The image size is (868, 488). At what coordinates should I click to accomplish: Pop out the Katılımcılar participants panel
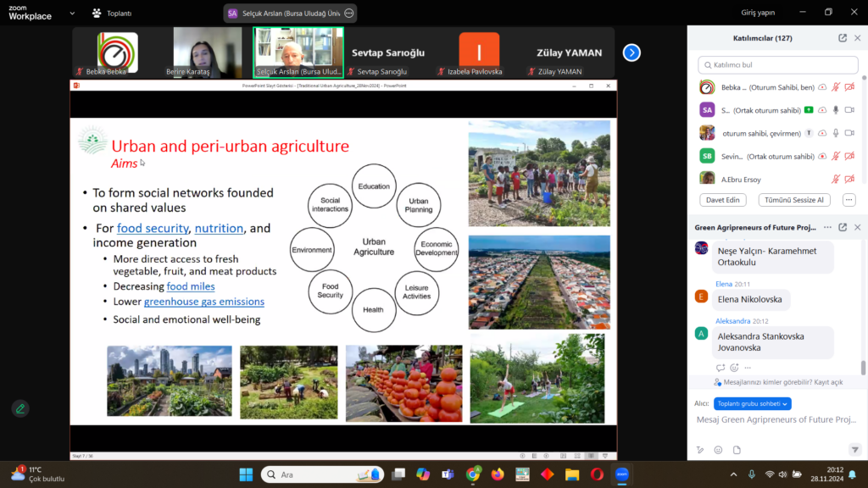click(843, 38)
